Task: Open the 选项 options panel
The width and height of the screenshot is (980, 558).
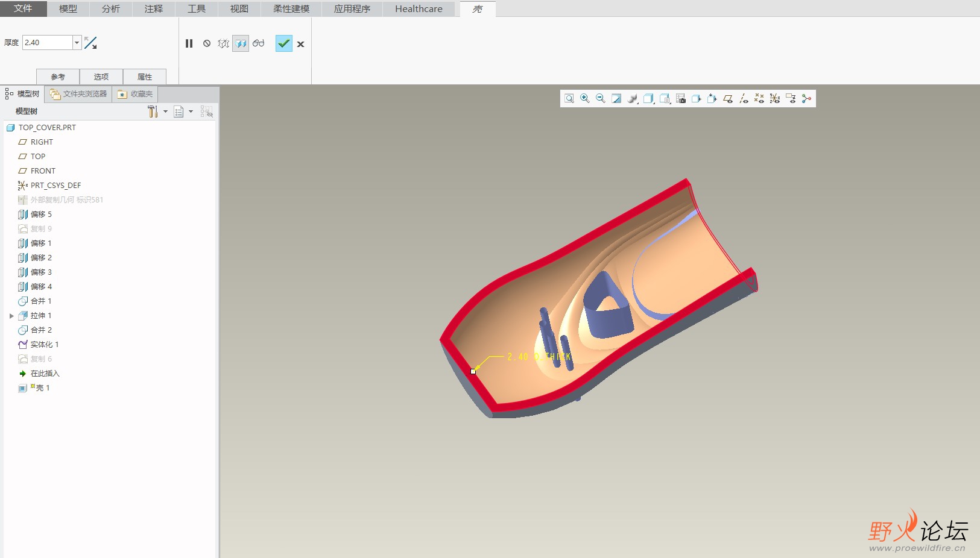Action: pyautogui.click(x=101, y=77)
